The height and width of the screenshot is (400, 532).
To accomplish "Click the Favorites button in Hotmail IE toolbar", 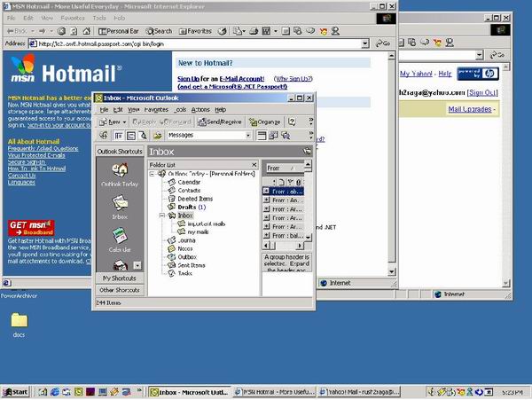I will pos(195,31).
